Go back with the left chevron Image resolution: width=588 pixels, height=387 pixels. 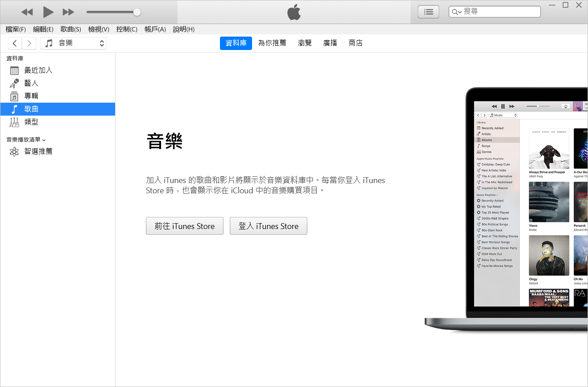(15, 43)
